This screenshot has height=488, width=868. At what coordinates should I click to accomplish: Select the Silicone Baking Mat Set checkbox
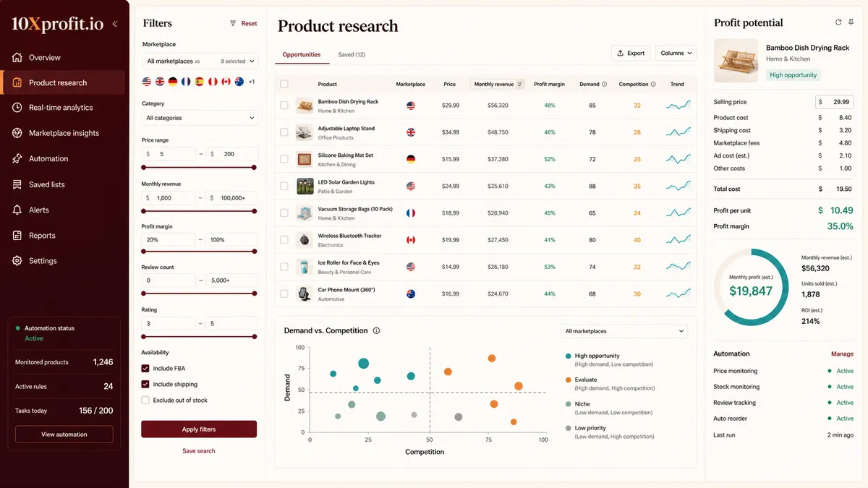pos(284,159)
